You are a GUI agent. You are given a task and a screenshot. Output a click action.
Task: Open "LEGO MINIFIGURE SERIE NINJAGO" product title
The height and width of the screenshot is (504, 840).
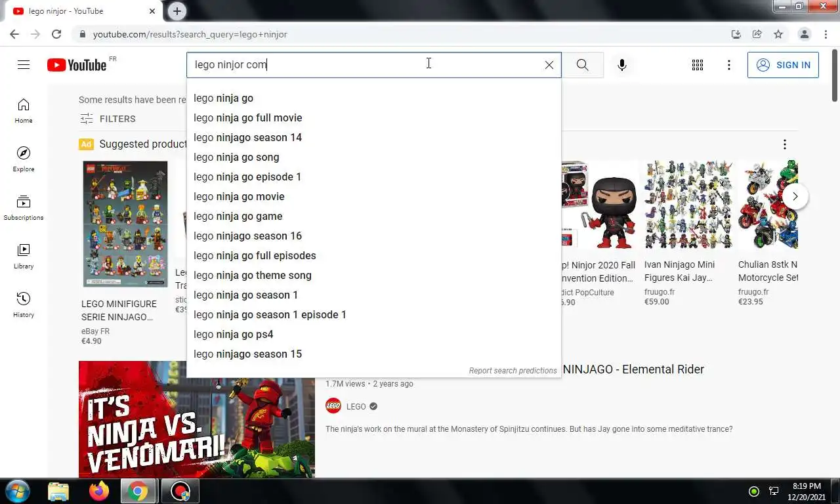click(119, 310)
